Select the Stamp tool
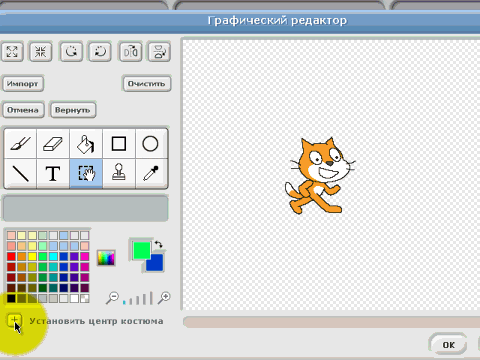Viewport: 480px width, 360px height. [119, 174]
